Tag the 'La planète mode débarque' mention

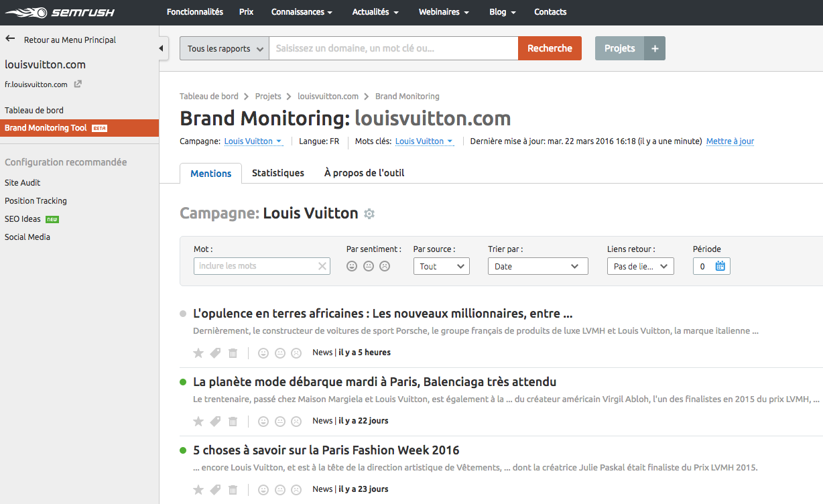pyautogui.click(x=215, y=421)
